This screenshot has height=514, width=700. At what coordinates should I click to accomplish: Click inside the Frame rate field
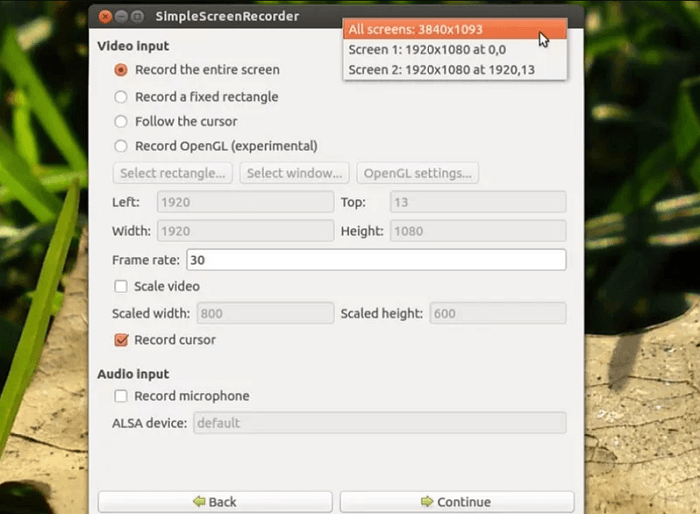(x=375, y=260)
